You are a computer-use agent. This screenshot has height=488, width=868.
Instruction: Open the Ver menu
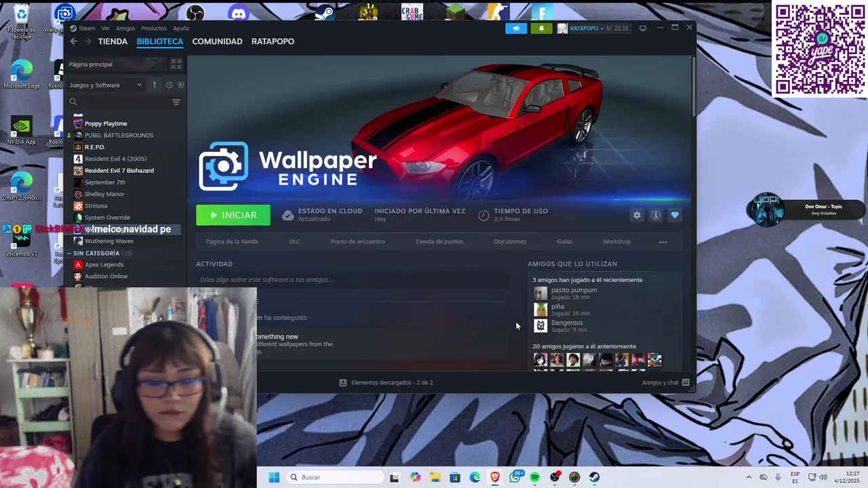click(x=106, y=28)
